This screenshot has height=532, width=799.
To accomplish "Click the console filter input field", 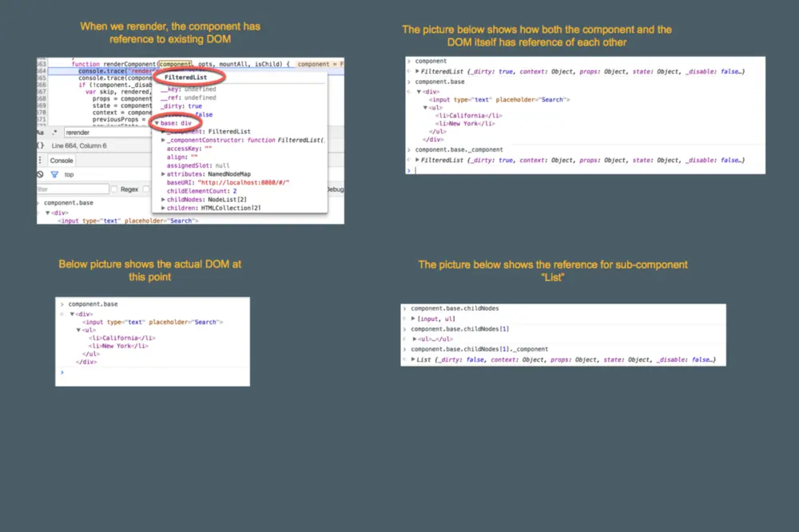I will tap(73, 189).
